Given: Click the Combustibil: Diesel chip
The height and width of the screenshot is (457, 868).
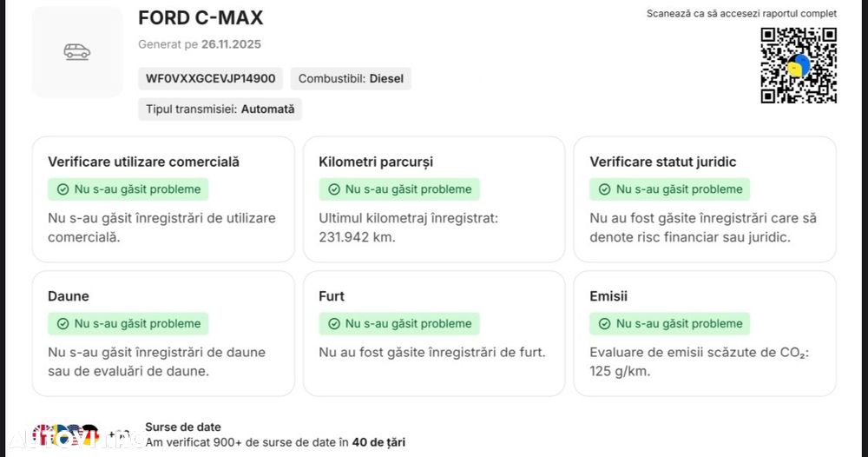Looking at the screenshot, I should 351,79.
